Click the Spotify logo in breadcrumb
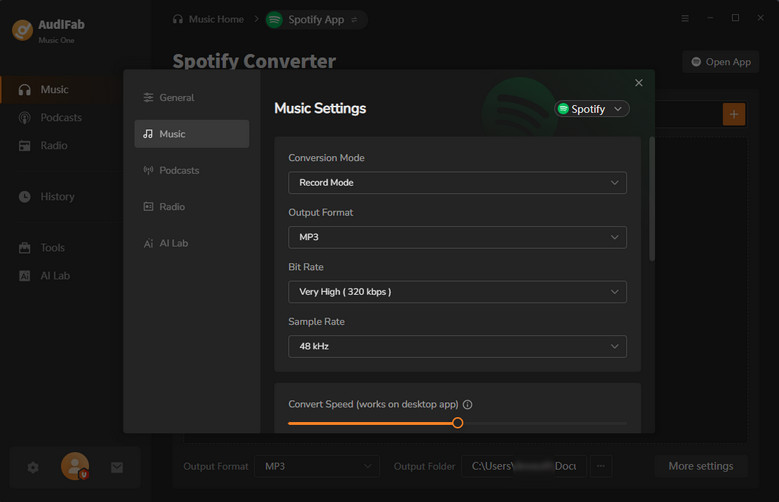The width and height of the screenshot is (779, 502). point(274,20)
